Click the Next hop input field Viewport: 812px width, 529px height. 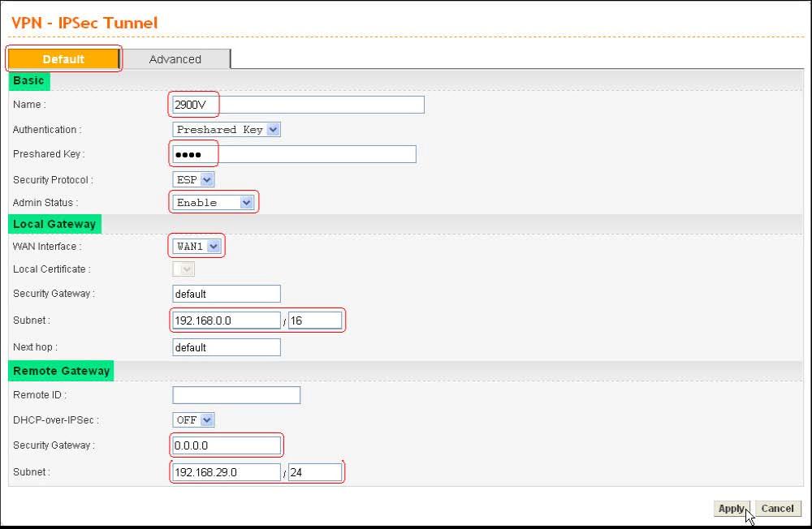tap(227, 347)
